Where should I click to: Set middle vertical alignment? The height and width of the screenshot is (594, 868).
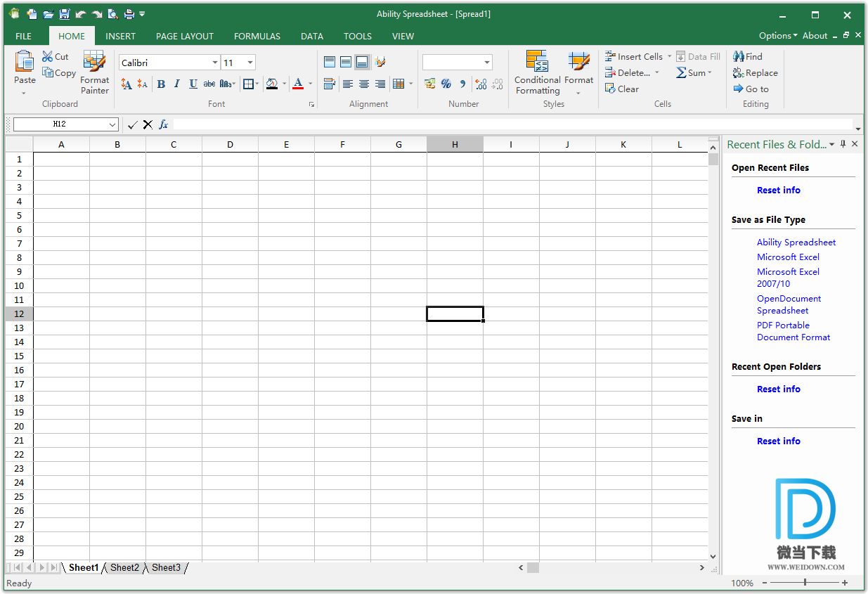coord(346,63)
